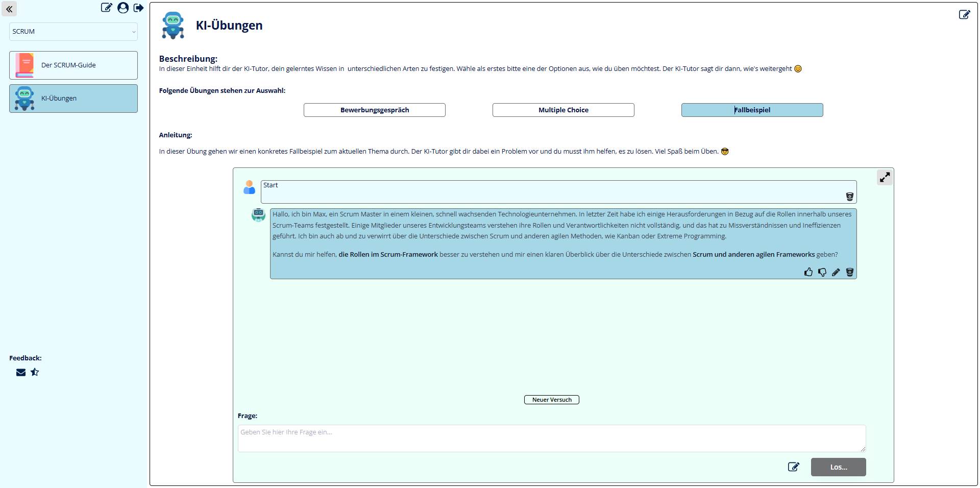The height and width of the screenshot is (488, 980).
Task: Click into the Frage text field
Action: point(552,438)
